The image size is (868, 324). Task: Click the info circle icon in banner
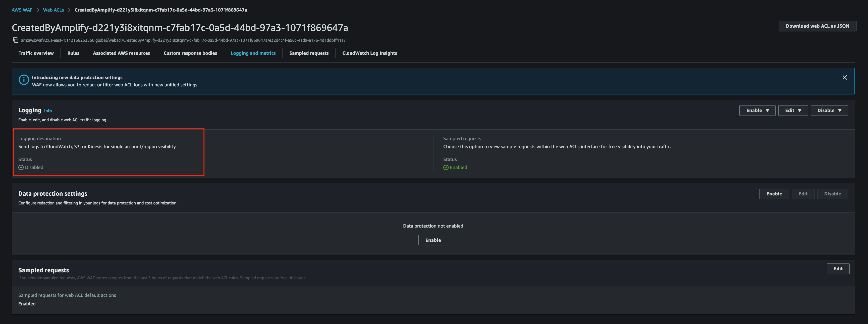click(24, 80)
